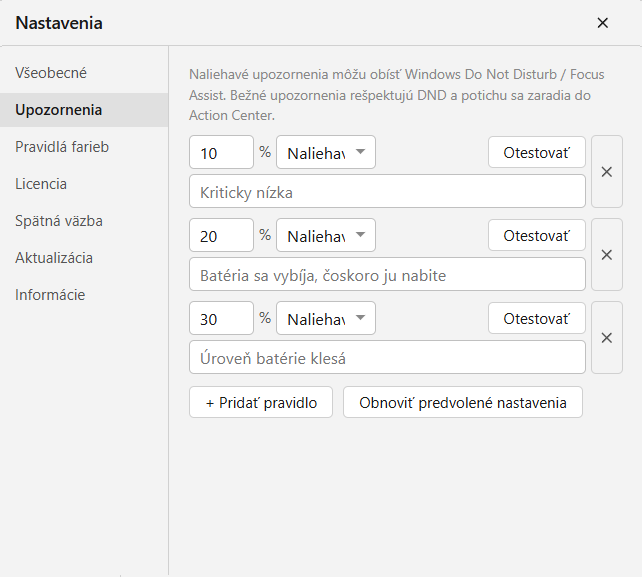Go to the Licencia section
This screenshot has height=577, width=642.
pos(84,184)
